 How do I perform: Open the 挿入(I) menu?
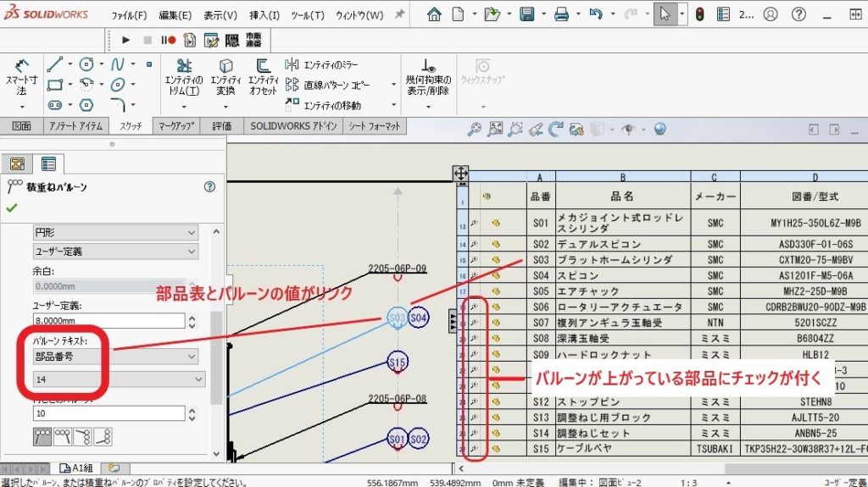(264, 15)
